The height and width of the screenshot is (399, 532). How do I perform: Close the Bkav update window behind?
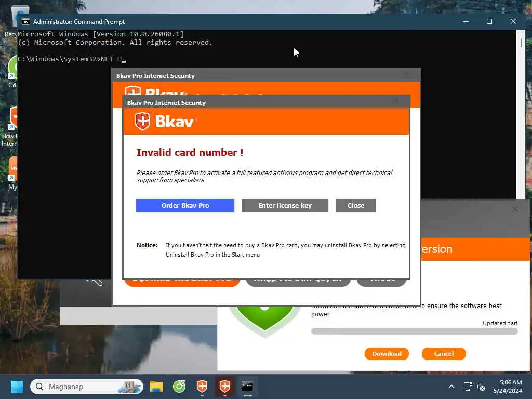515,209
